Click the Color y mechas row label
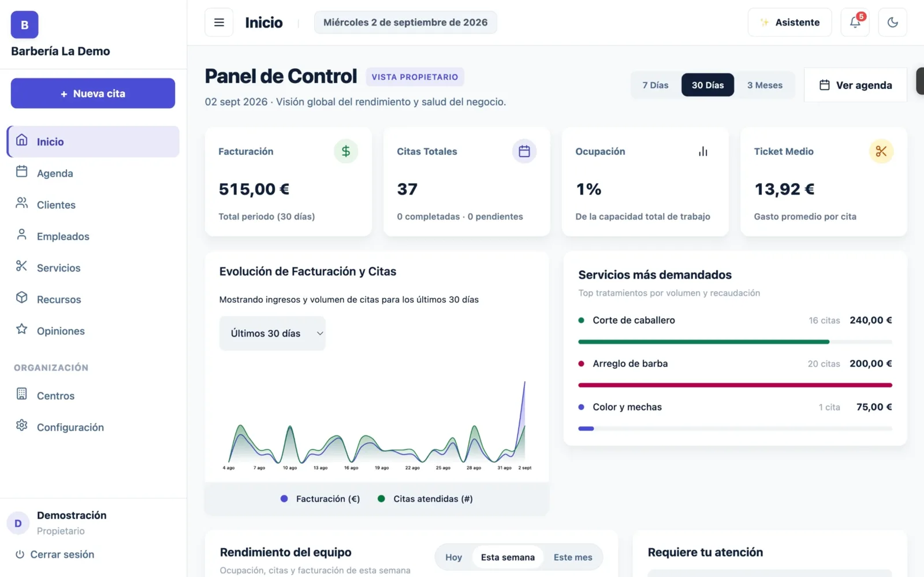924x577 pixels. pyautogui.click(x=627, y=407)
